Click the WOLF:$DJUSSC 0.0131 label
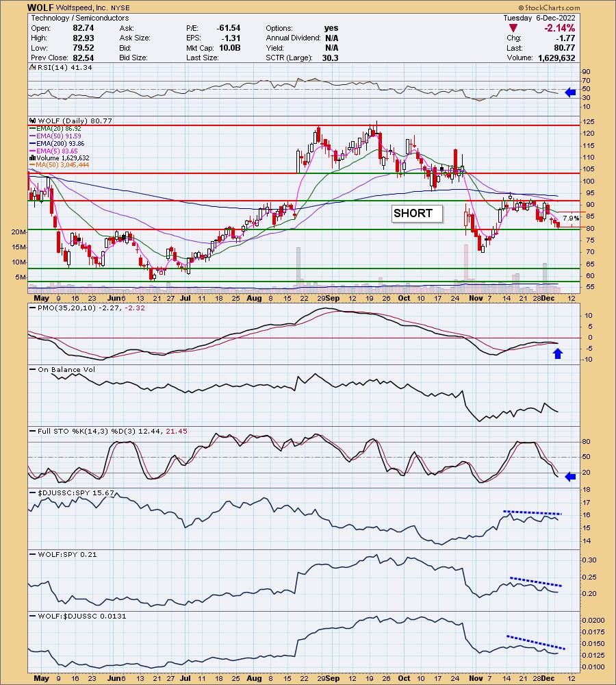Viewport: 616px width, 685px height. pos(81,616)
